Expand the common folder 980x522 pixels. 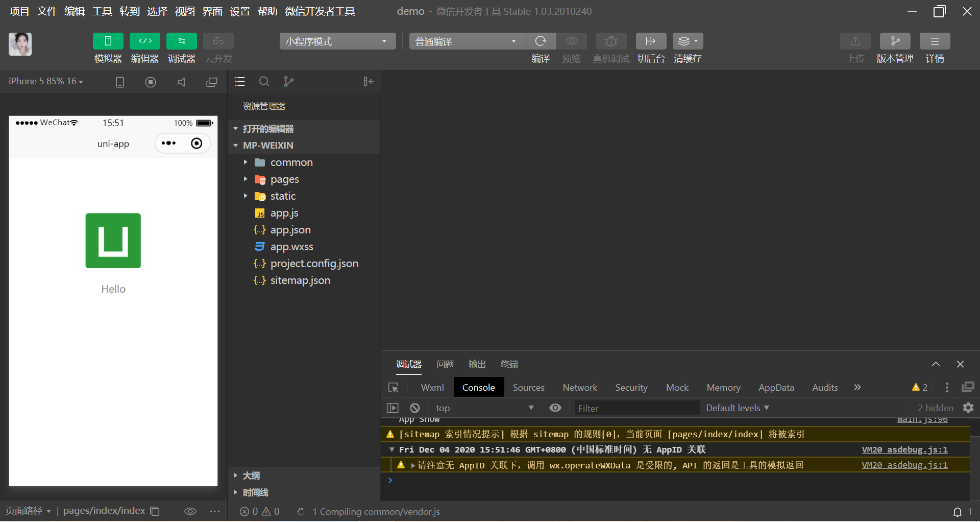coord(304,162)
